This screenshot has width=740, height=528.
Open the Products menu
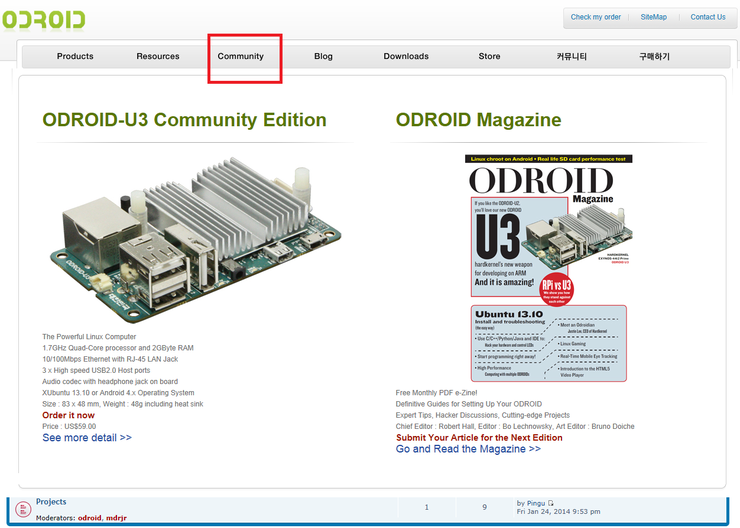(x=75, y=56)
